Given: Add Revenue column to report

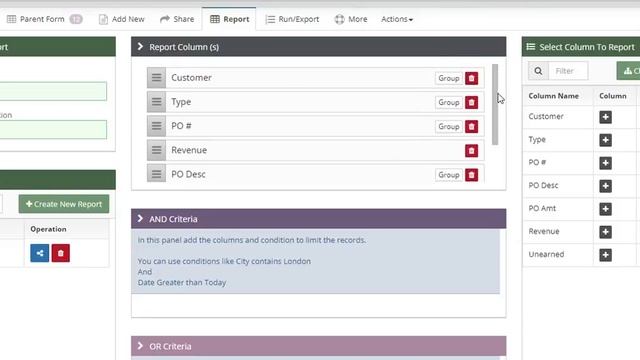Looking at the screenshot, I should [x=605, y=232].
